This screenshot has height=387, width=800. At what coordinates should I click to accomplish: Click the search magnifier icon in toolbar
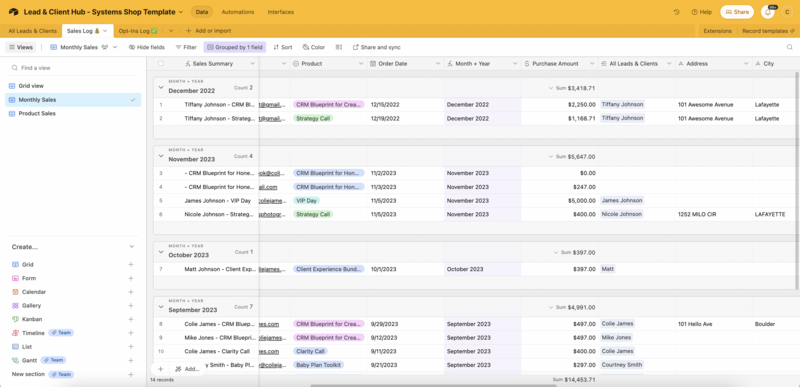pos(790,47)
